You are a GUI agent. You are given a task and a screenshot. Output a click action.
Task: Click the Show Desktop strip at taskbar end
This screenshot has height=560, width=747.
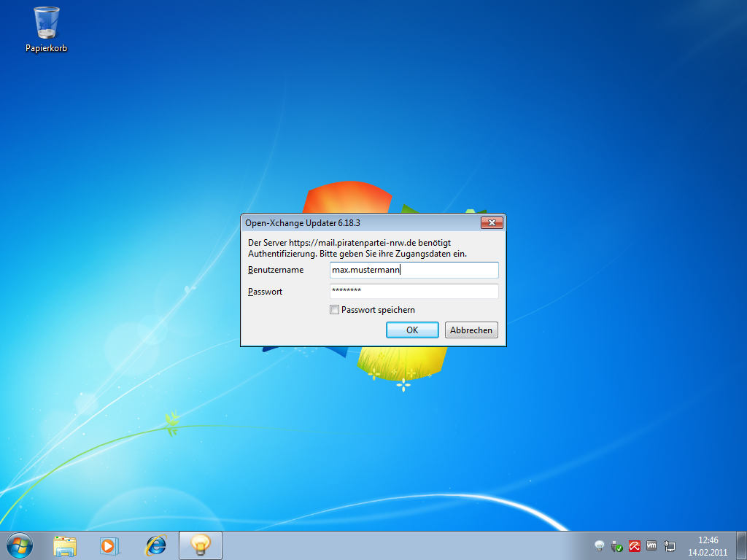pyautogui.click(x=742, y=545)
